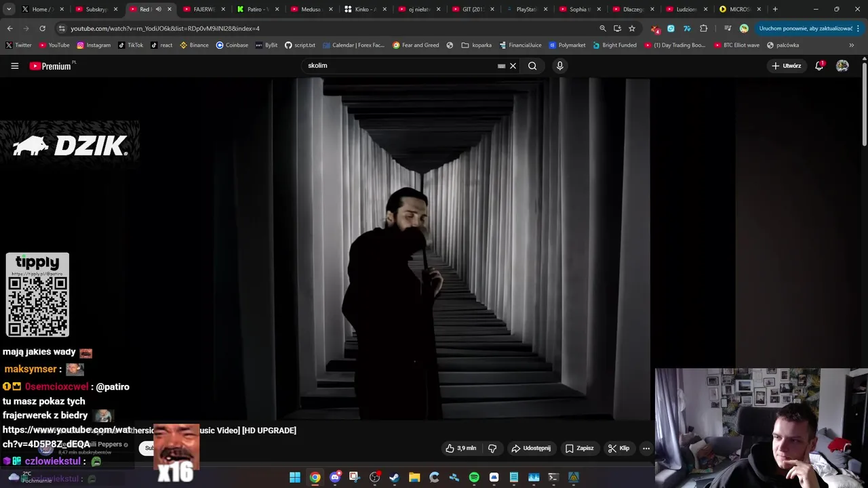The width and height of the screenshot is (868, 488).
Task: Click the YouTube Premium logo
Action: 52,66
